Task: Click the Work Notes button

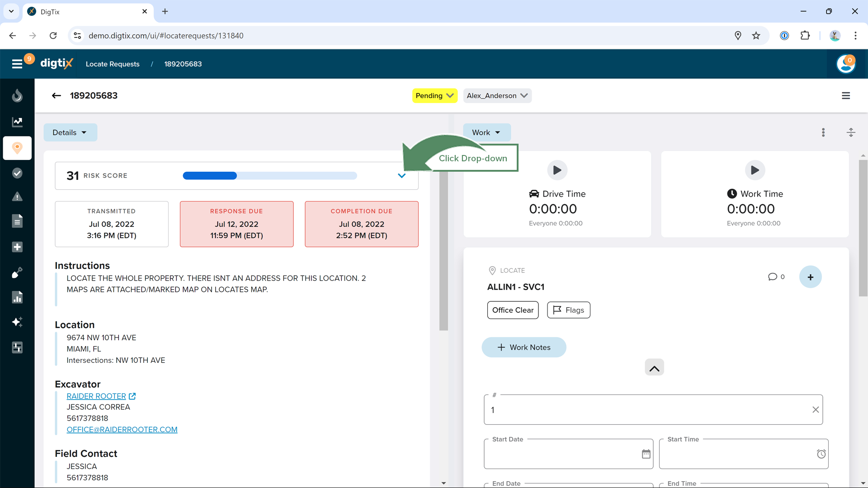Action: click(524, 347)
